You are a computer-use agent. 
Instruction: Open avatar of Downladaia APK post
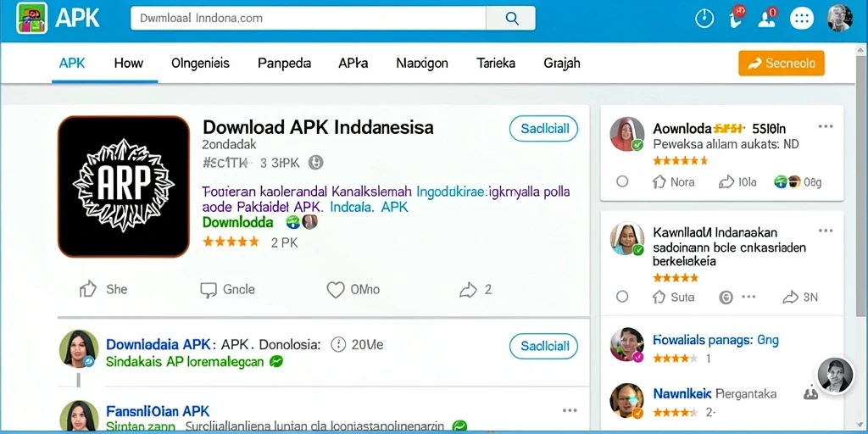coord(79,349)
